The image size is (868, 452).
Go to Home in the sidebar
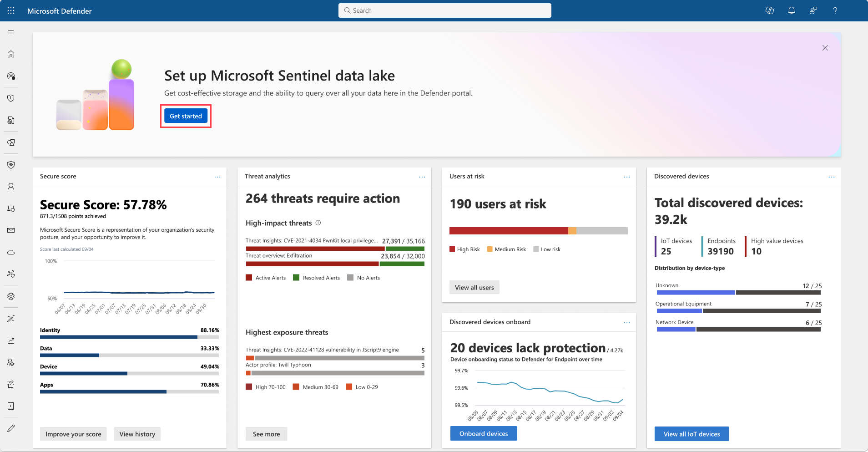[x=11, y=54]
